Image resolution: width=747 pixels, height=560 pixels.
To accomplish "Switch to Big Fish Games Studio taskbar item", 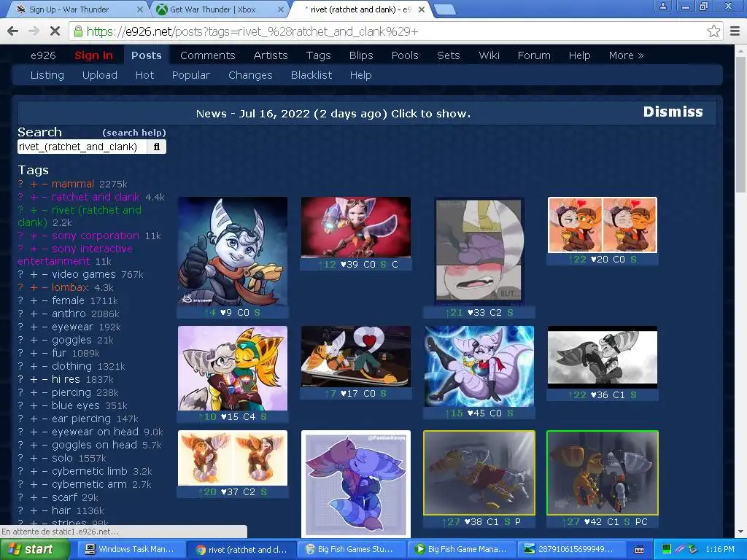I will (x=352, y=550).
